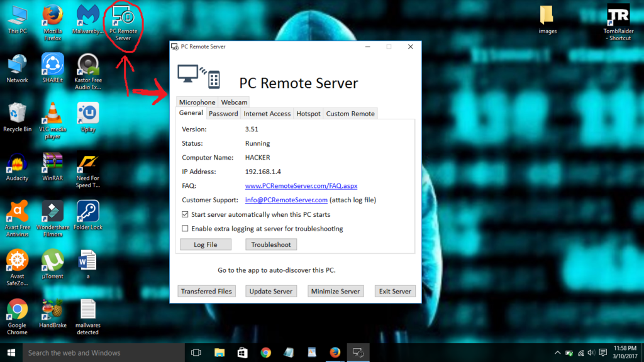Open network status in system tray
This screenshot has width=644, height=362.
tap(580, 353)
